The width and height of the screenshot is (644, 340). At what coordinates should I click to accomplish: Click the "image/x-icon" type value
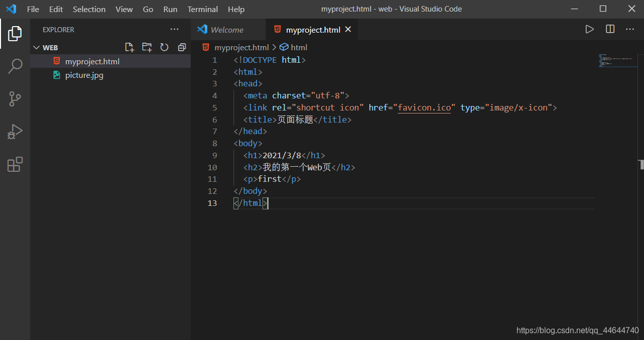519,107
